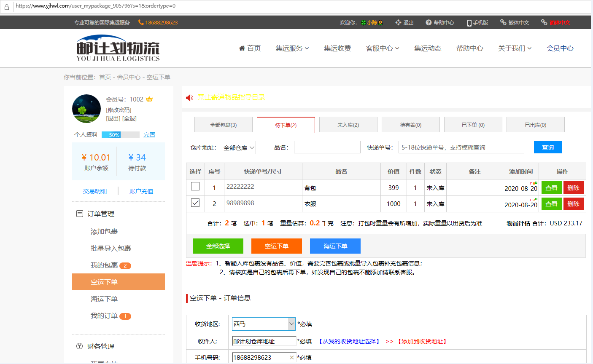This screenshot has height=364, width=593.
Task: Click the help question-mark icon in top bar
Action: pyautogui.click(x=429, y=23)
